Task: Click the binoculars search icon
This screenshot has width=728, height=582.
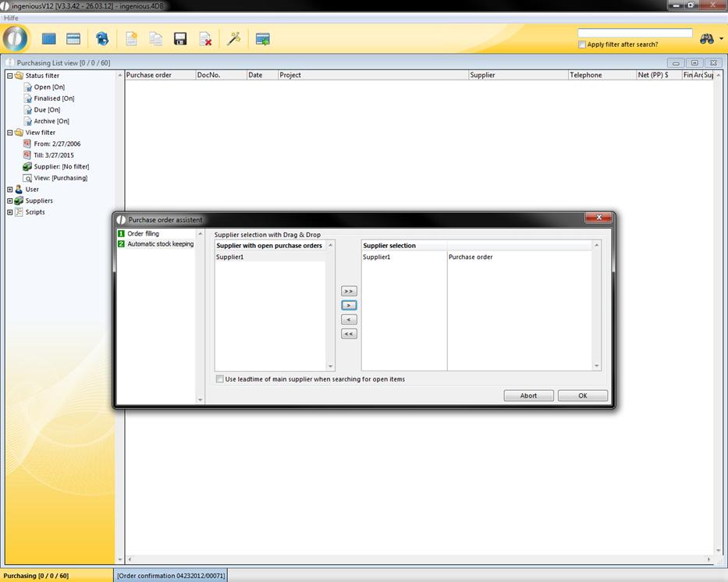Action: (x=707, y=39)
